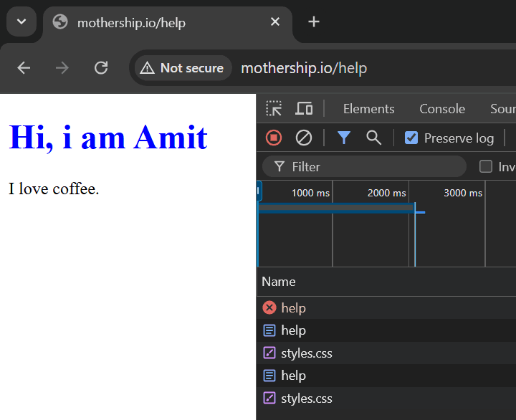Toggle the blue filter funnel icon
Screen dimensions: 516x420
tap(343, 138)
